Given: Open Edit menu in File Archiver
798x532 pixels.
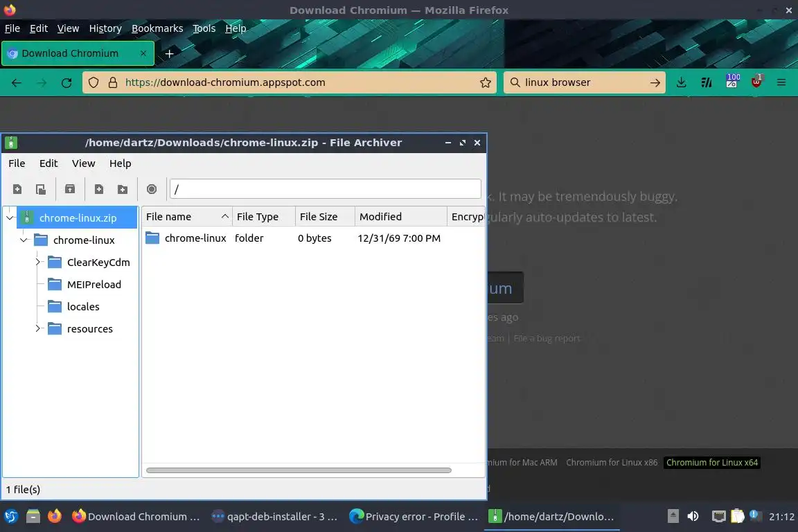Looking at the screenshot, I should click(x=48, y=163).
